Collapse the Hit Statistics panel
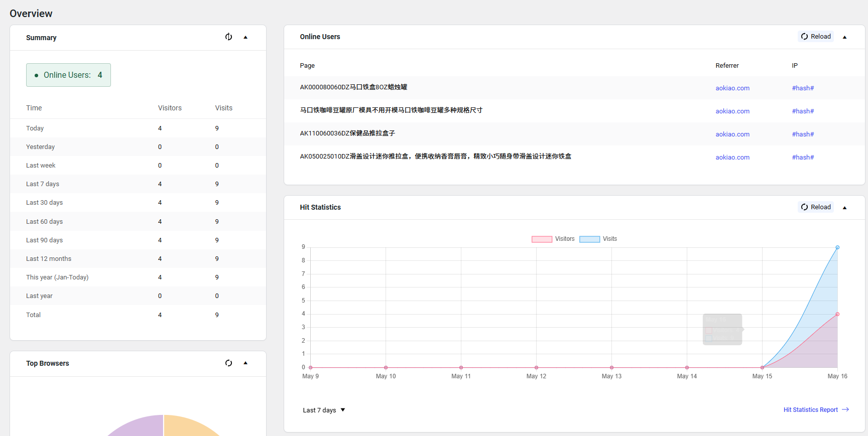The image size is (868, 436). [844, 208]
